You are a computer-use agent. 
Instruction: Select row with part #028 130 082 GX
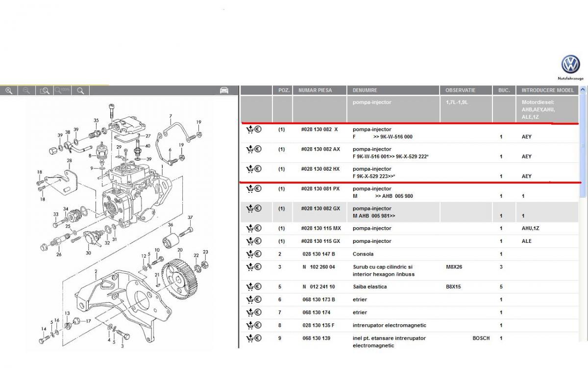(320, 209)
